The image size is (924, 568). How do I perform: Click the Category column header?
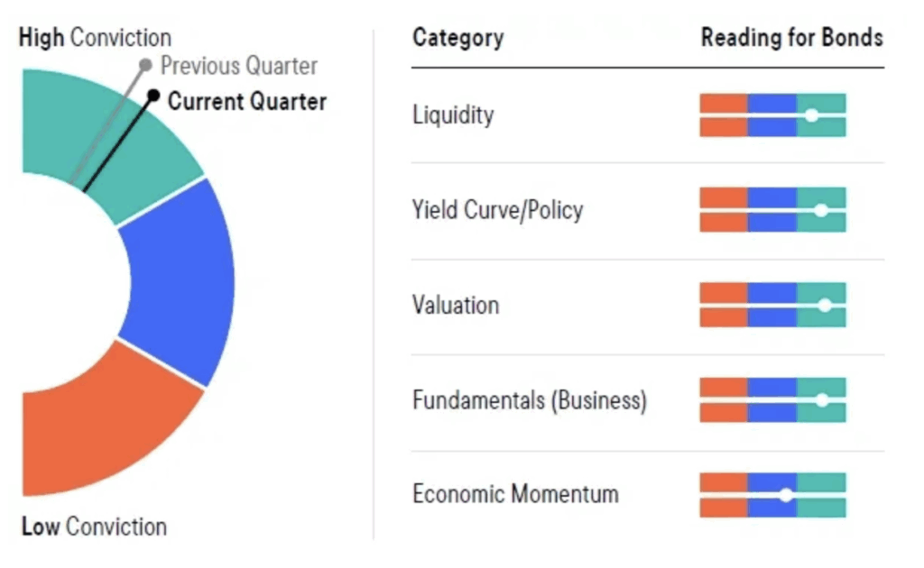(x=457, y=38)
